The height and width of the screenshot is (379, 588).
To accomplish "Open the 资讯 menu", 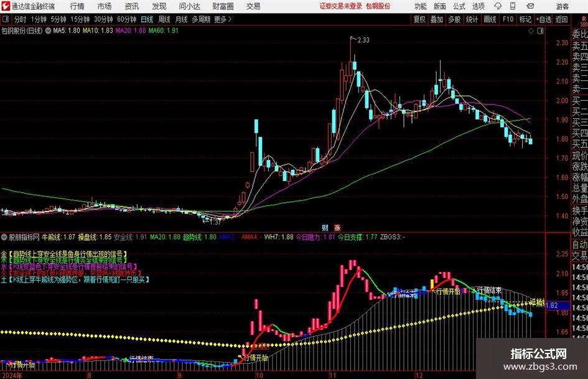I will click(132, 6).
